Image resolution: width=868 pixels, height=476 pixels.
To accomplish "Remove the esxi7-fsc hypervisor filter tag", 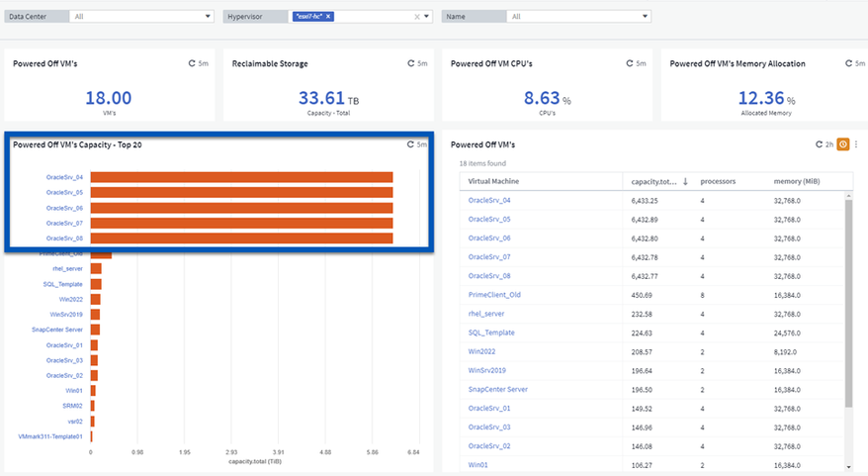I will [x=328, y=17].
